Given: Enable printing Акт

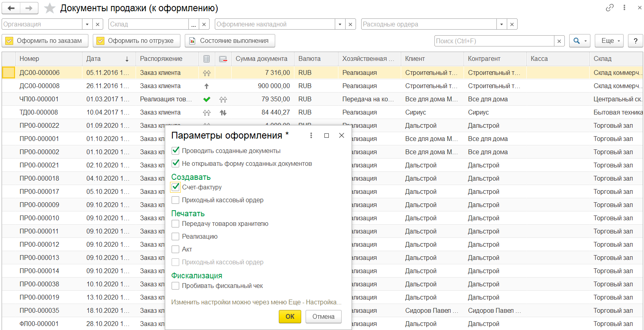Looking at the screenshot, I should click(x=175, y=249).
